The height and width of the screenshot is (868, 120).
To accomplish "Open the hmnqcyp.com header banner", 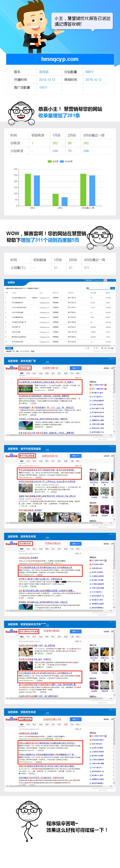I will click(x=60, y=59).
